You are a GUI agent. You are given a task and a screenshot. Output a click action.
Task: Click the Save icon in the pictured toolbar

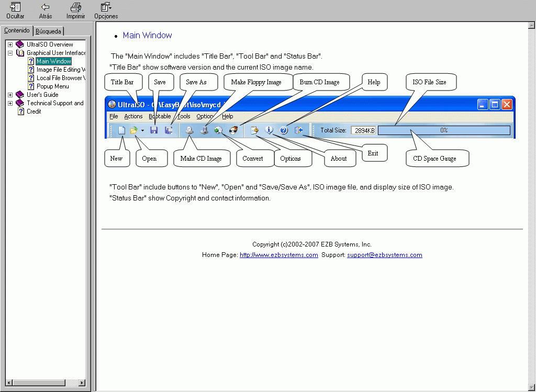pyautogui.click(x=154, y=130)
